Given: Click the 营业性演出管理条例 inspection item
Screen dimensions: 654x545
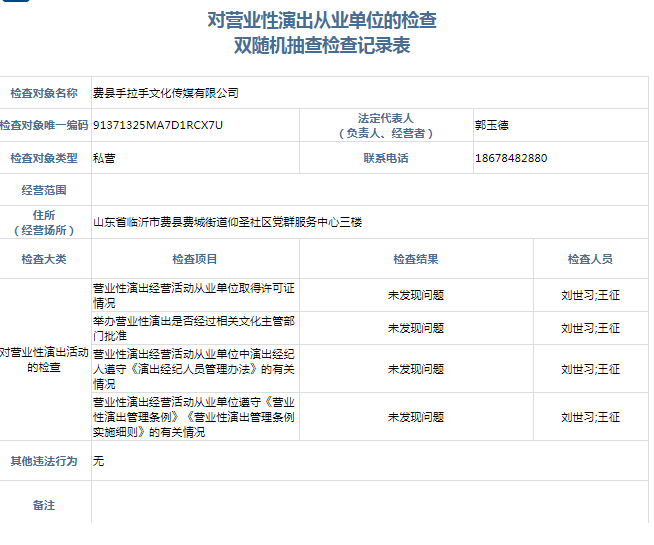Looking at the screenshot, I should point(194,416).
